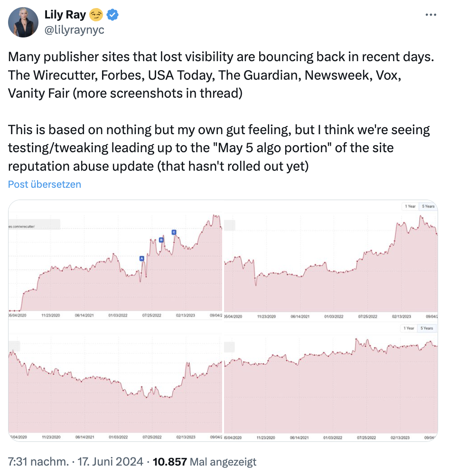Click marker A on the Wirecutter chart
Image resolution: width=449 pixels, height=476 pixels.
[141, 258]
